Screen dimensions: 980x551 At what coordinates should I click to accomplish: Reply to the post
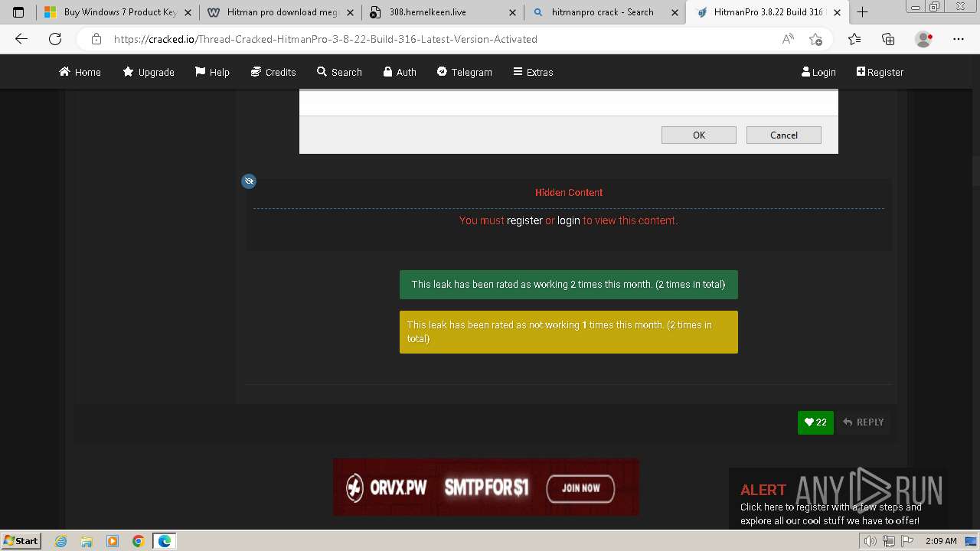coord(863,422)
